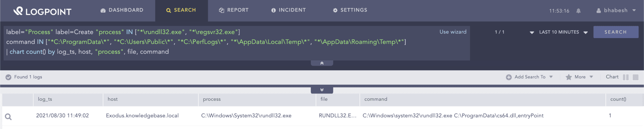
Task: Expand the results panel chevron
Action: (322, 90)
